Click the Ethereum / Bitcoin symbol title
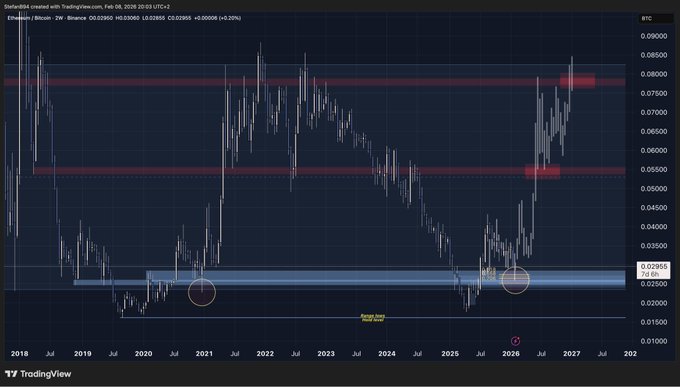Image resolution: width=680 pixels, height=387 pixels. pyautogui.click(x=30, y=18)
